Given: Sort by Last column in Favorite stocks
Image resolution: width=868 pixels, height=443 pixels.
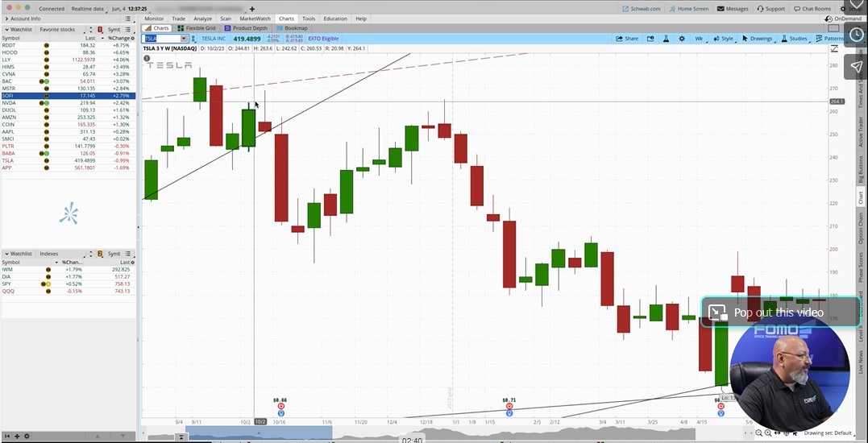Looking at the screenshot, I should click(90, 38).
